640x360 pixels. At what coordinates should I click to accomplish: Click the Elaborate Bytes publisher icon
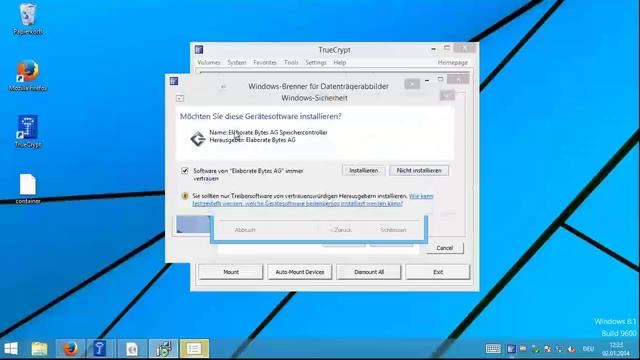198,138
